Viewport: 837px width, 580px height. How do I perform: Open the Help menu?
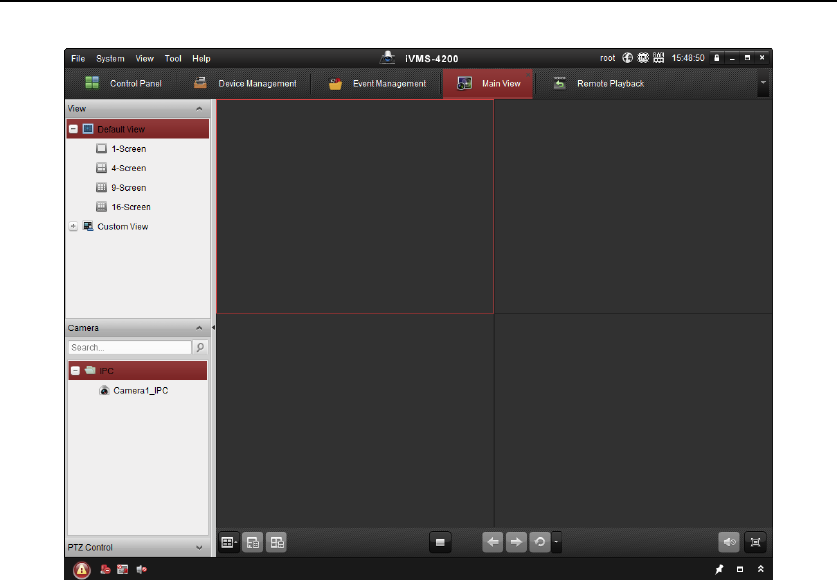pos(201,59)
